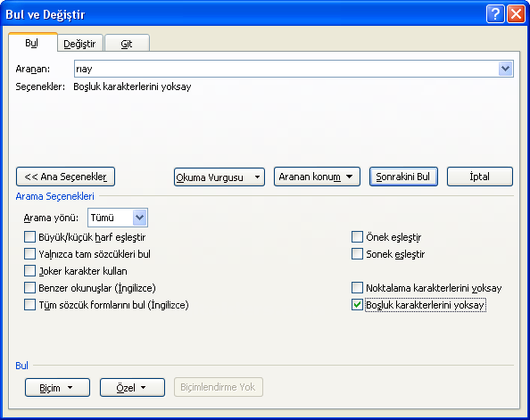Expand the Aranan search history dropdown arrow
This screenshot has height=420, width=530.
(x=506, y=69)
